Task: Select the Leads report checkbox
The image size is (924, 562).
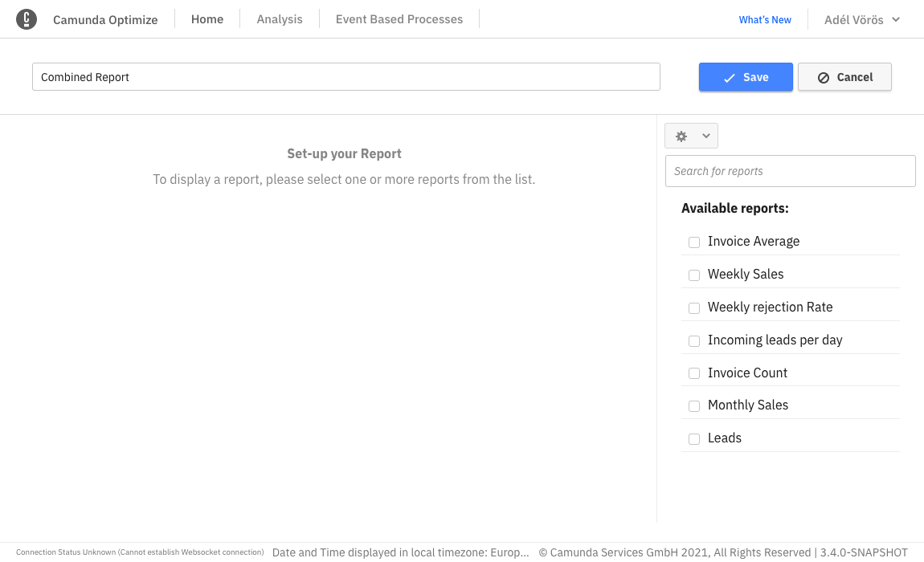Action: click(694, 439)
